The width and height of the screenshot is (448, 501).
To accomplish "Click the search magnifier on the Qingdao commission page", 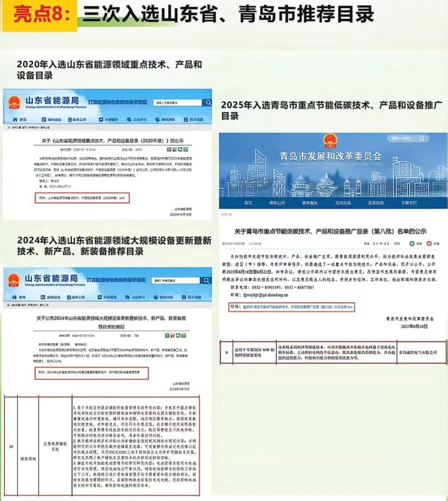I will (x=421, y=139).
